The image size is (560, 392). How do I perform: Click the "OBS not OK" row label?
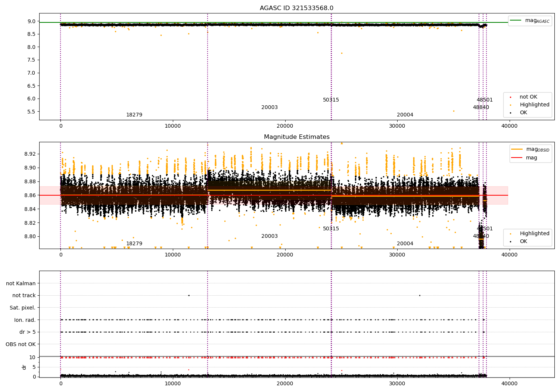pyautogui.click(x=21, y=344)
